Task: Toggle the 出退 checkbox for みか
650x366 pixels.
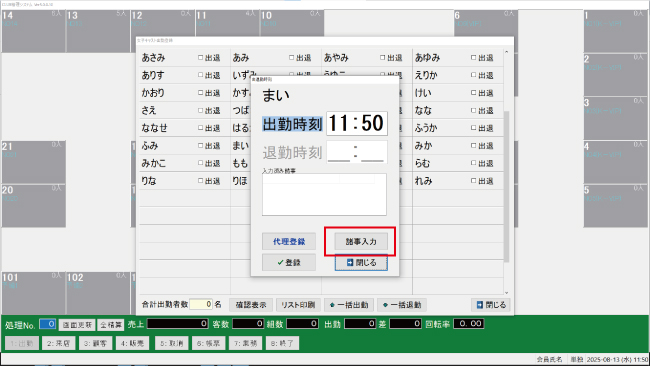Action: [x=473, y=145]
